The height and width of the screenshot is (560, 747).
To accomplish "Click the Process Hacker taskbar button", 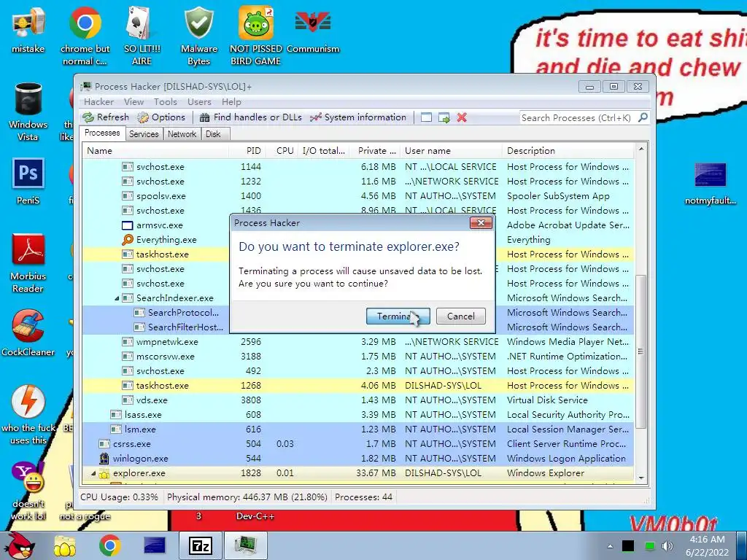I will (x=246, y=545).
